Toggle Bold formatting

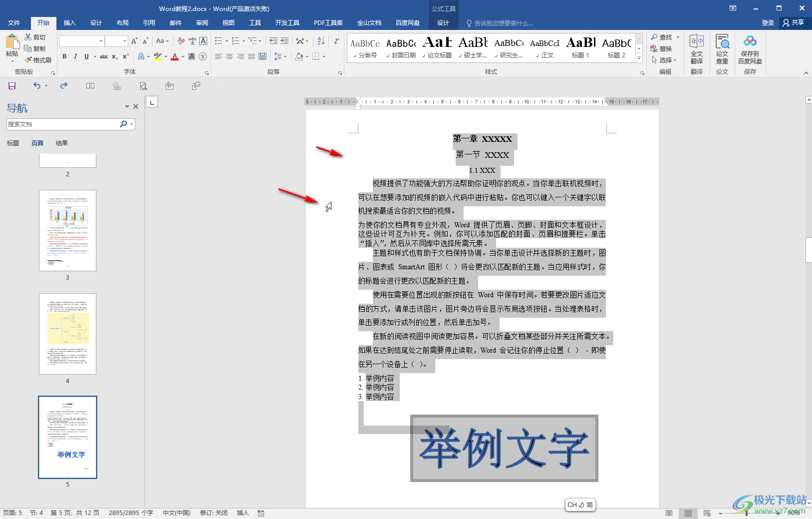click(x=64, y=56)
